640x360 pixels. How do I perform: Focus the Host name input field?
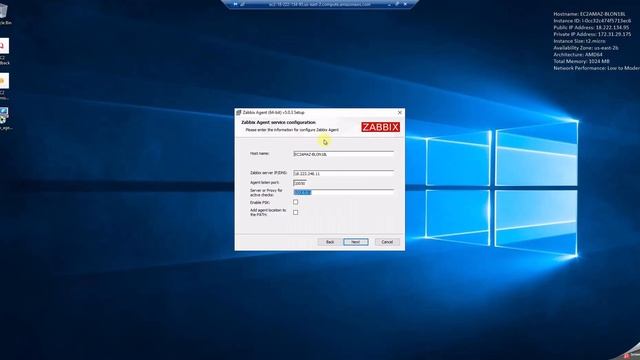tap(343, 154)
